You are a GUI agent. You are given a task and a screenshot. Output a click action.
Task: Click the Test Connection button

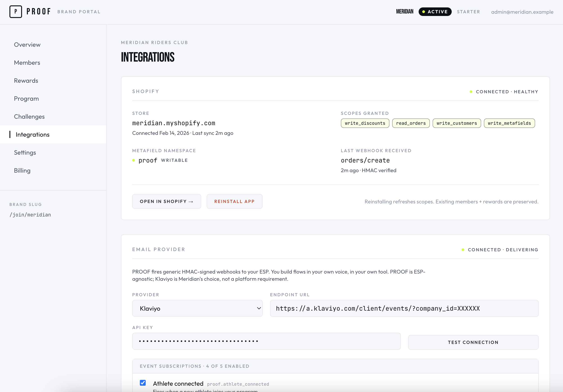[x=473, y=342]
